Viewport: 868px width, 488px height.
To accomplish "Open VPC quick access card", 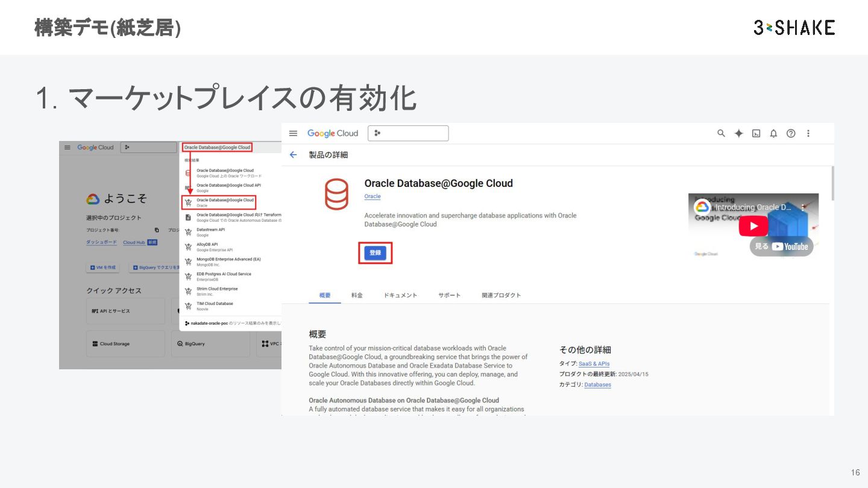I will 269,343.
